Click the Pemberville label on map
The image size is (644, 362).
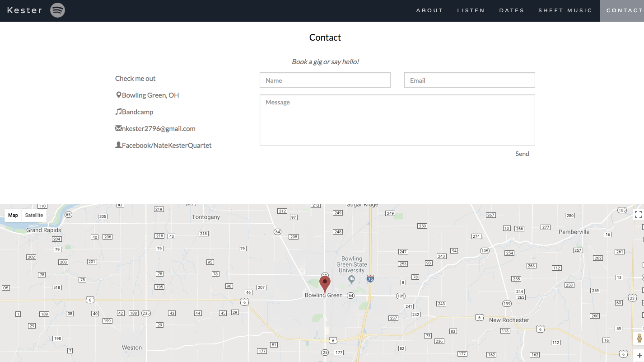pyautogui.click(x=574, y=232)
